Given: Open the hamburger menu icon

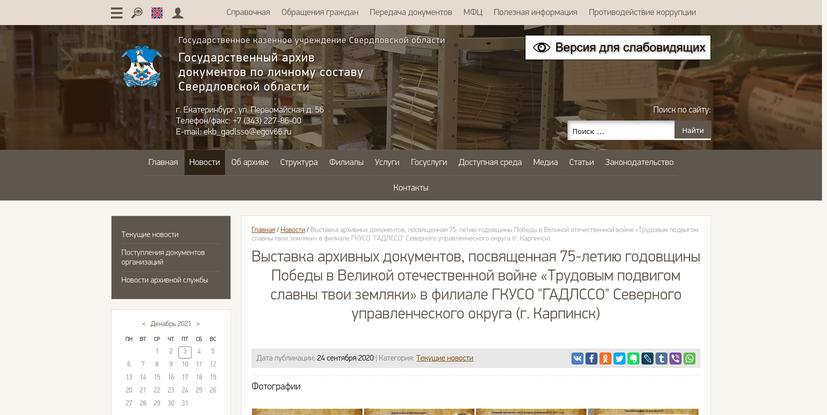Looking at the screenshot, I should (116, 13).
